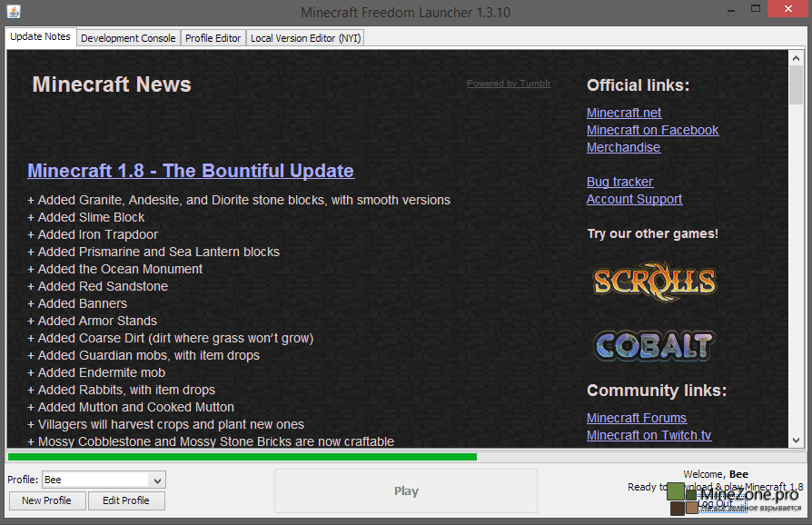
Task: Click scrollbar down arrow in news panel
Action: click(x=797, y=441)
